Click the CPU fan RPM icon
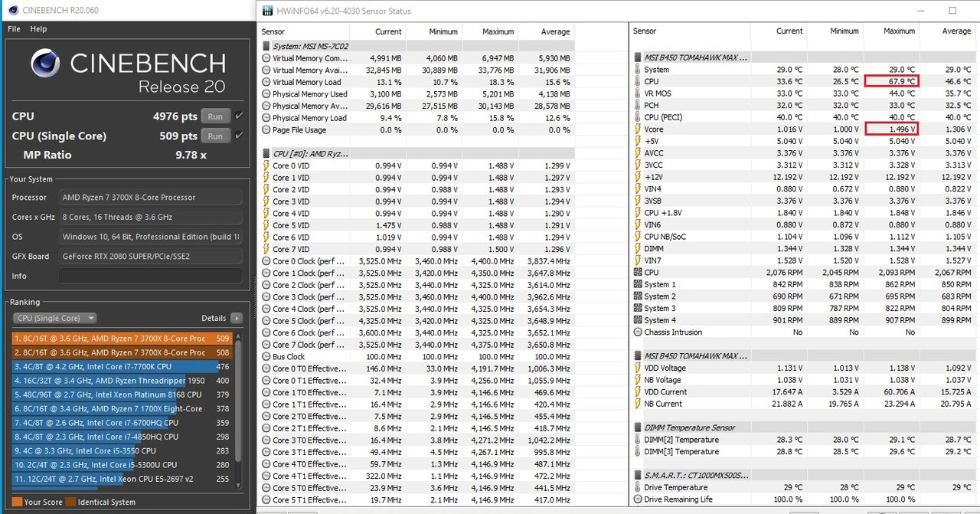Viewport: 980px width, 514px height. (638, 272)
